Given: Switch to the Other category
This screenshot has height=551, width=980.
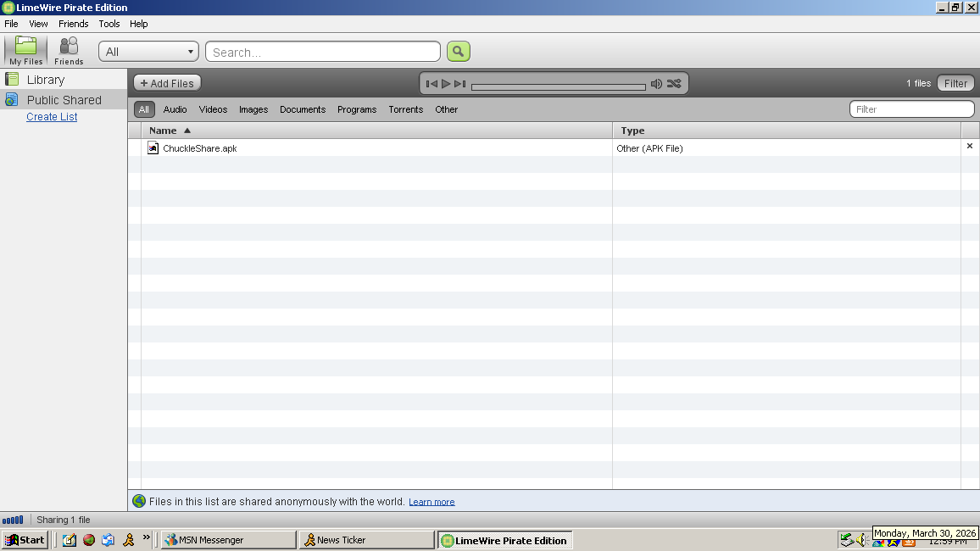Looking at the screenshot, I should coord(446,109).
